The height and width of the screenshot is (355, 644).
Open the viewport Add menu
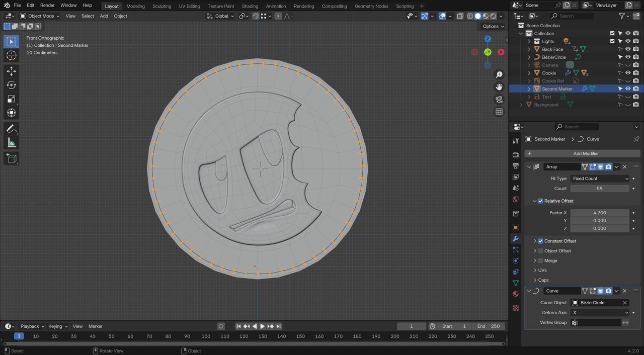click(104, 16)
